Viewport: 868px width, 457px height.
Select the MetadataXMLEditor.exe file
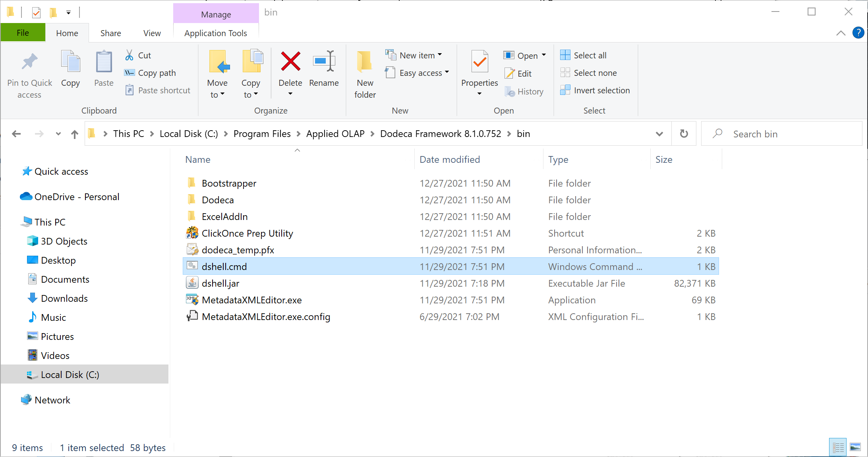point(451,300)
